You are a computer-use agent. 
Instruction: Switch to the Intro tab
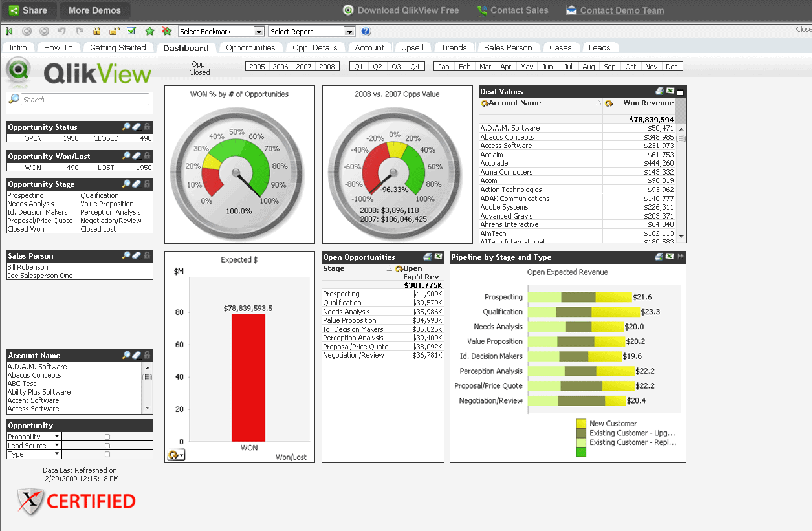tap(18, 47)
